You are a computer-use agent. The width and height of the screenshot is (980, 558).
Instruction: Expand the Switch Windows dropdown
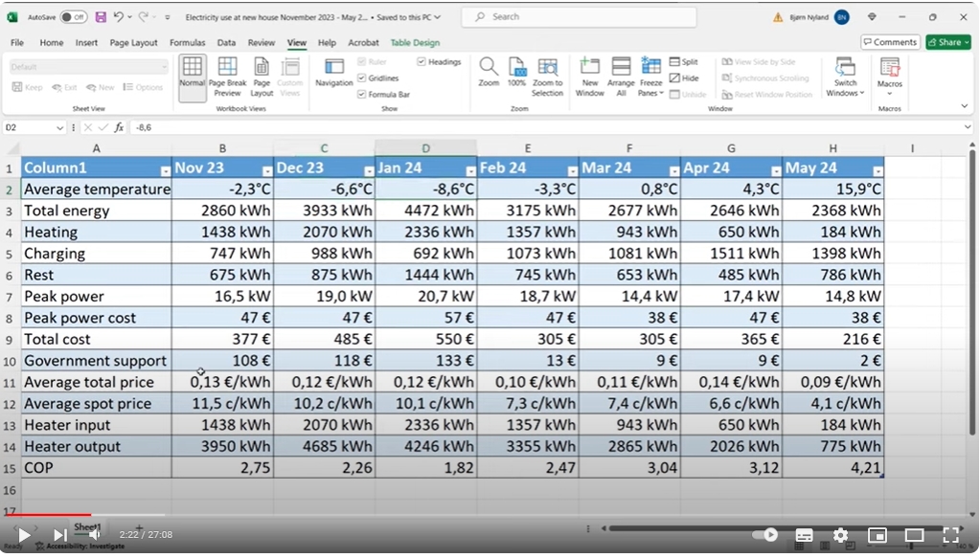point(845,77)
